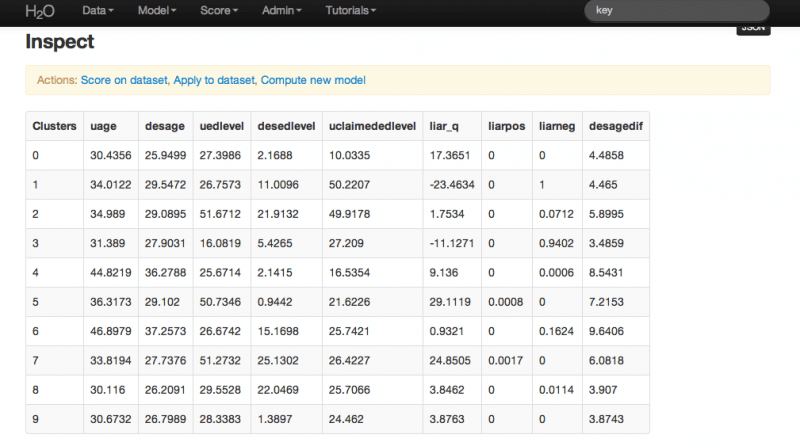The height and width of the screenshot is (446, 800).
Task: Click the uclaimededlevel column header
Action: point(372,126)
